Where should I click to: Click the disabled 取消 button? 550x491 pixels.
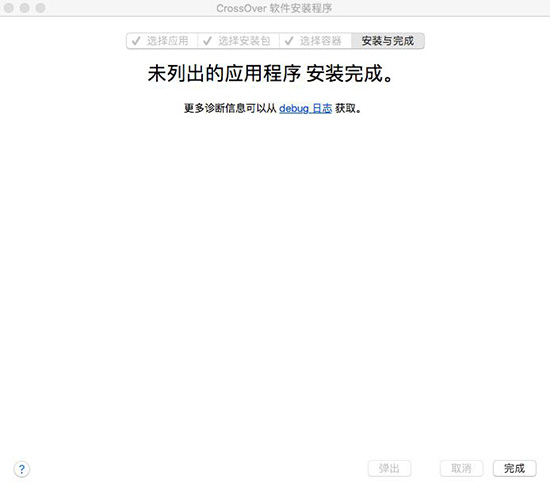(x=461, y=468)
